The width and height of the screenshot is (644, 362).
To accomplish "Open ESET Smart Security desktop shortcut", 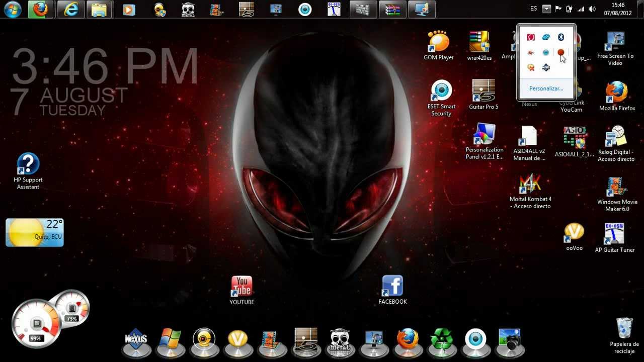I will [x=441, y=98].
